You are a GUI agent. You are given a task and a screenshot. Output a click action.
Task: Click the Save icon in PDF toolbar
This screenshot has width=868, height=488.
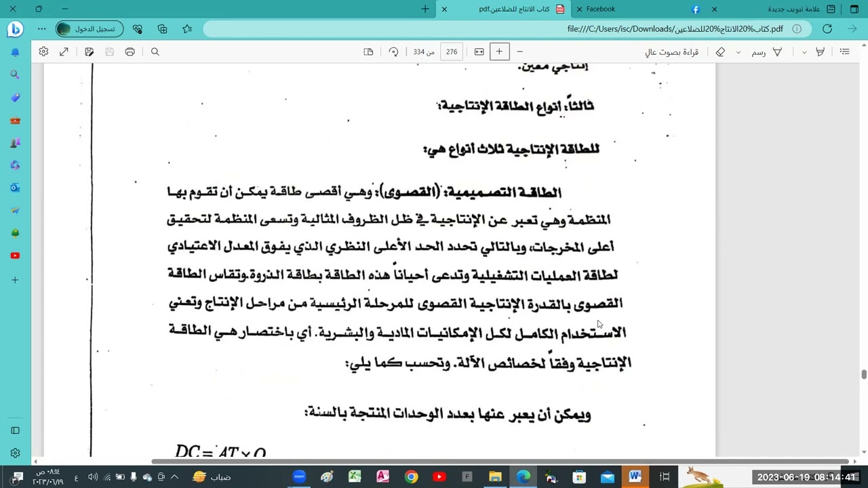click(109, 52)
